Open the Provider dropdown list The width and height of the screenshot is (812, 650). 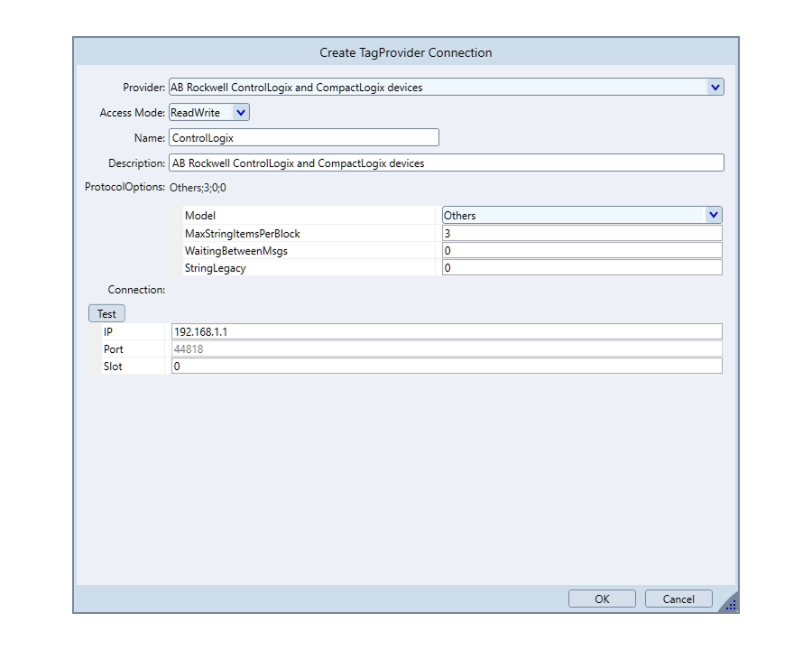click(x=715, y=88)
